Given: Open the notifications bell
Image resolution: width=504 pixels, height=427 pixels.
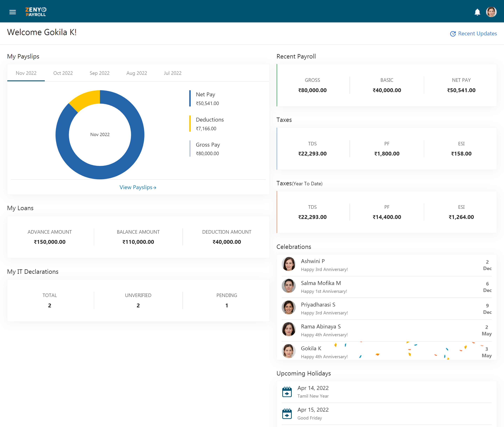Looking at the screenshot, I should [477, 12].
